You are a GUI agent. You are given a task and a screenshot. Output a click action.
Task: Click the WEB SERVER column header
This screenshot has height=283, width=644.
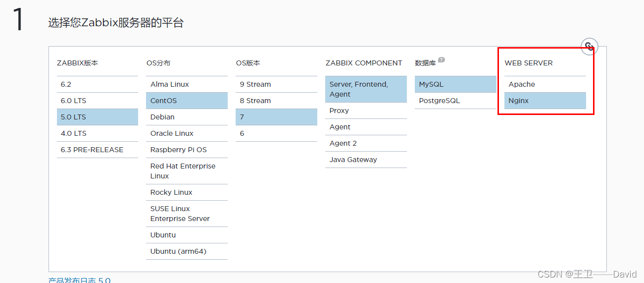pyautogui.click(x=529, y=63)
